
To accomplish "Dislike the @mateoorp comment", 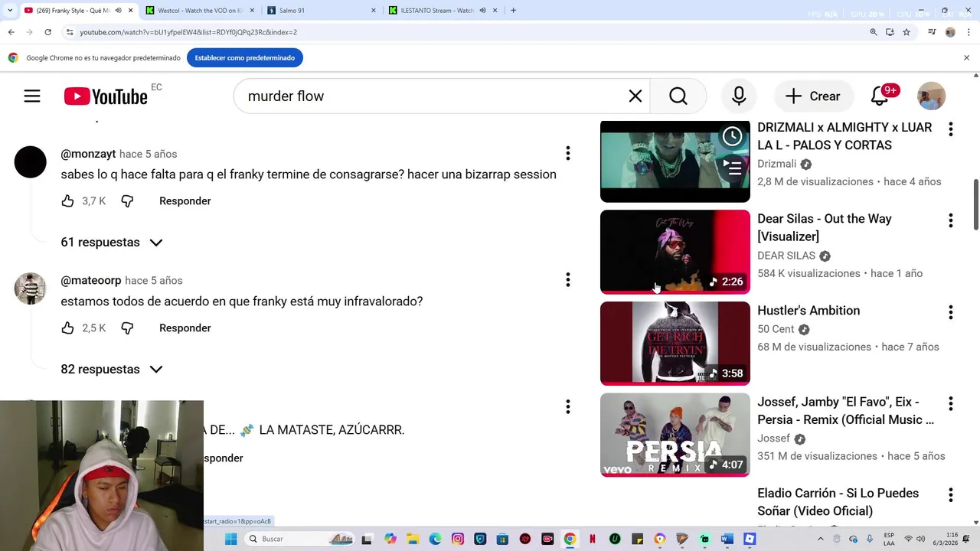I will click(x=127, y=328).
